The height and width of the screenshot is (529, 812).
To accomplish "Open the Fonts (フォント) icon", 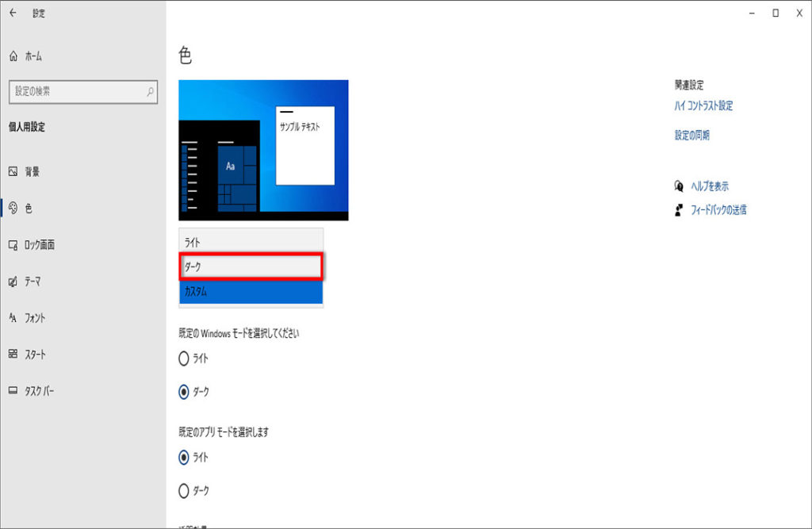I will pos(13,318).
